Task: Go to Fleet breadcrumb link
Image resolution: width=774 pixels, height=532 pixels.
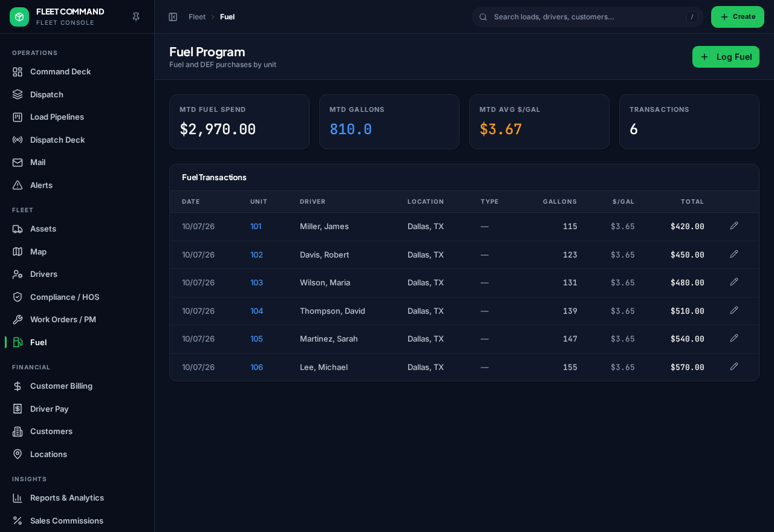Action: click(197, 17)
